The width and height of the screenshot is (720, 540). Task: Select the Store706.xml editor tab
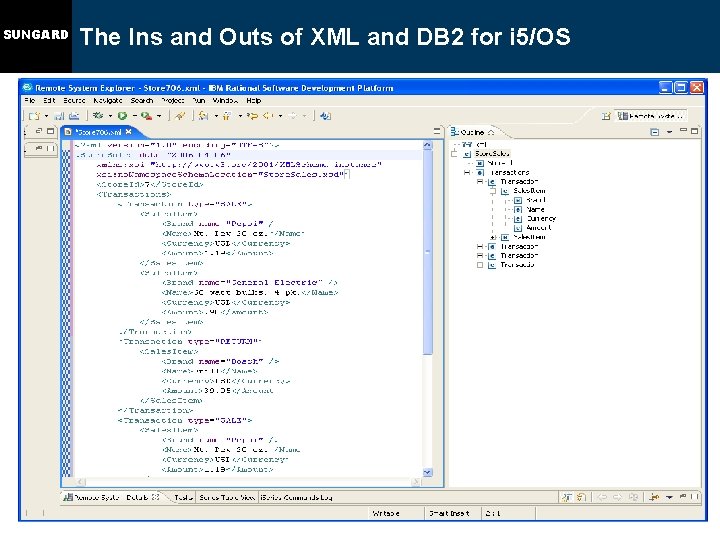pyautogui.click(x=98, y=132)
